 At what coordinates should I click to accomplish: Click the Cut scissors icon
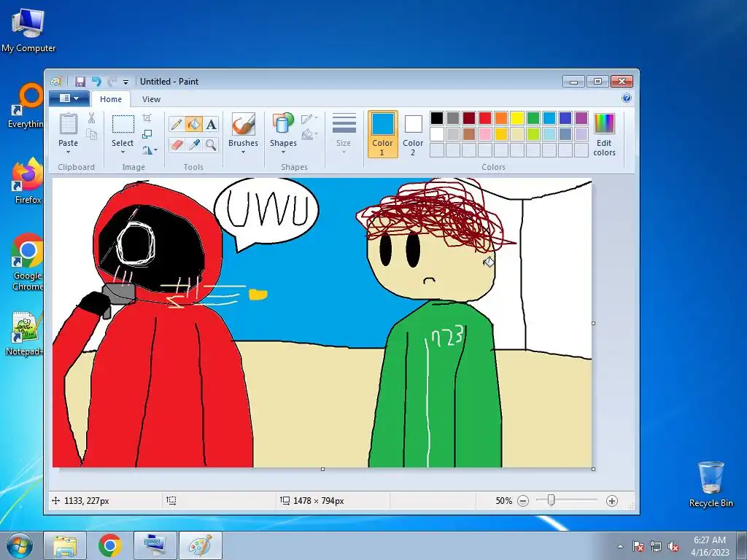point(91,117)
